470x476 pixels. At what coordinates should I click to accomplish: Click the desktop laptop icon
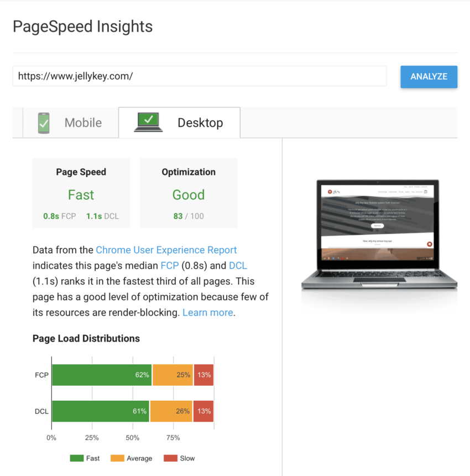coord(148,122)
